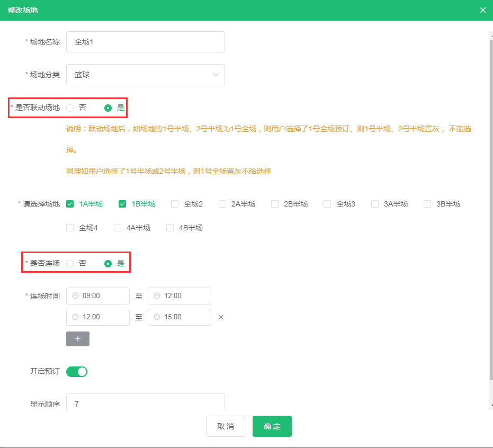Check the 全场2 checkbox
The height and width of the screenshot is (448, 493).
175,204
